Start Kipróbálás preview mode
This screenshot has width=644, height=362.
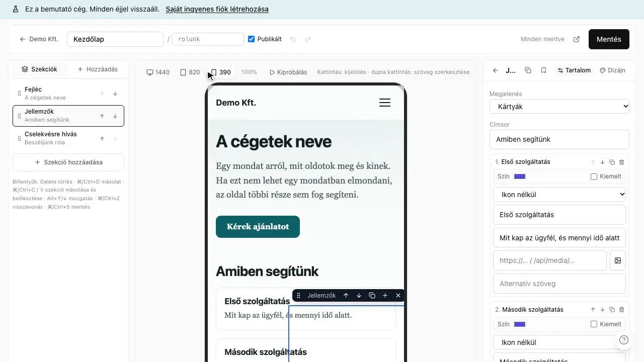289,72
